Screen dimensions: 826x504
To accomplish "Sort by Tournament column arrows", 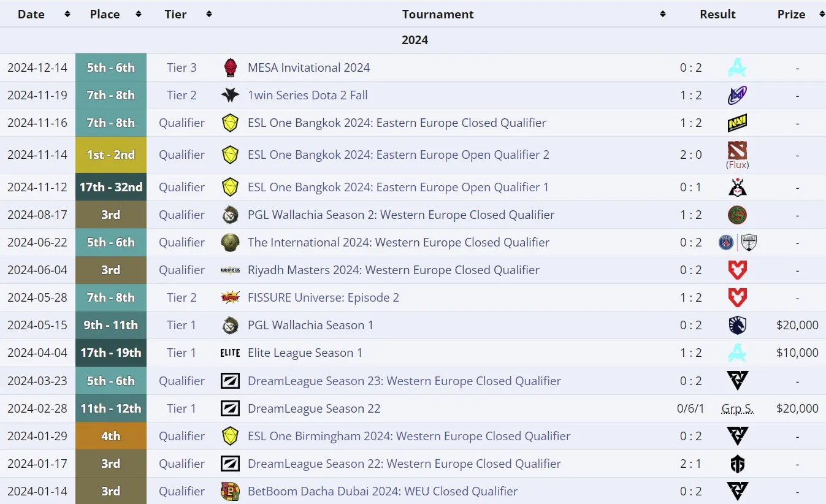I will [663, 13].
